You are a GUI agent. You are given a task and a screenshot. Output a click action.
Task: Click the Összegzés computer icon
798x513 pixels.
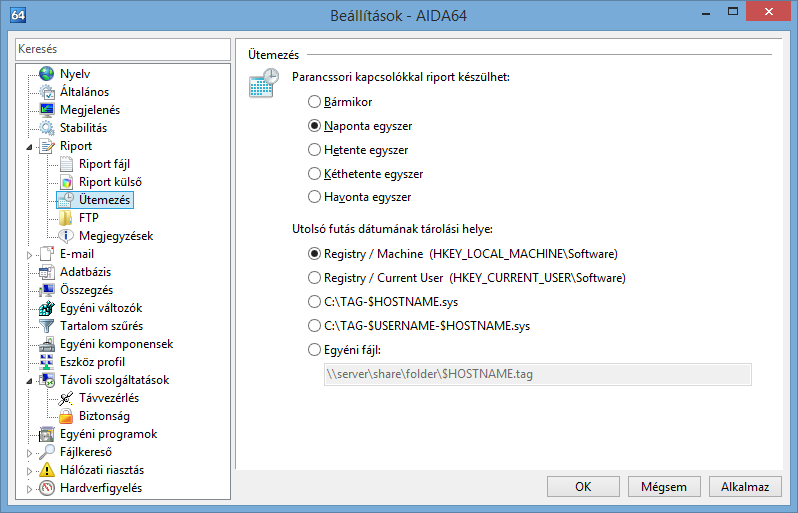pyautogui.click(x=47, y=290)
